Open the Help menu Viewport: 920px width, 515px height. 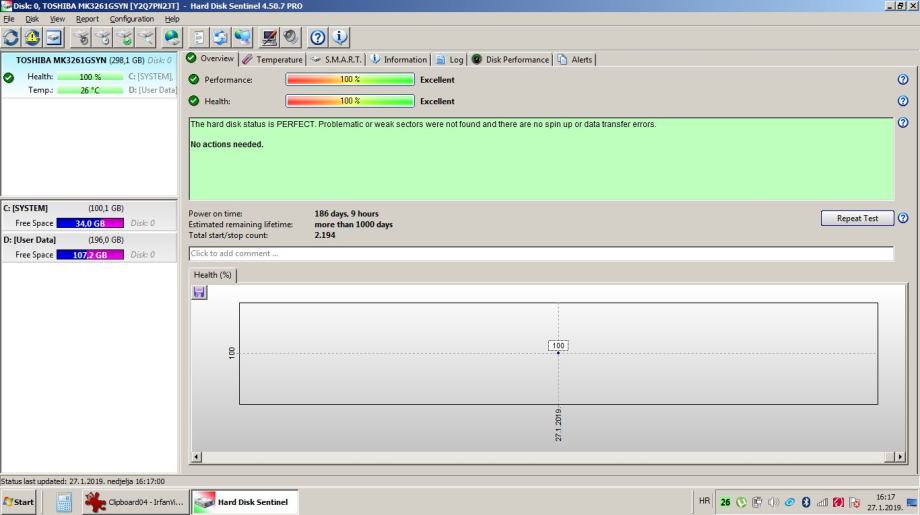click(172, 19)
